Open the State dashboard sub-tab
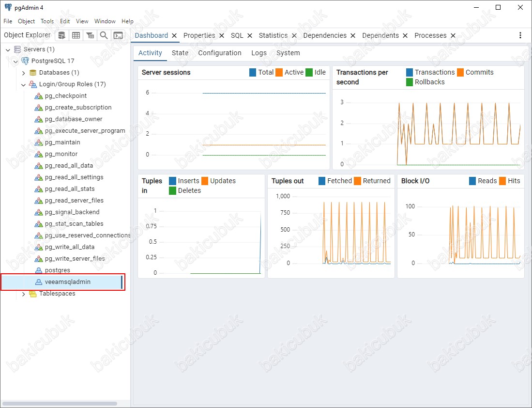Image resolution: width=532 pixels, height=408 pixels. point(180,53)
